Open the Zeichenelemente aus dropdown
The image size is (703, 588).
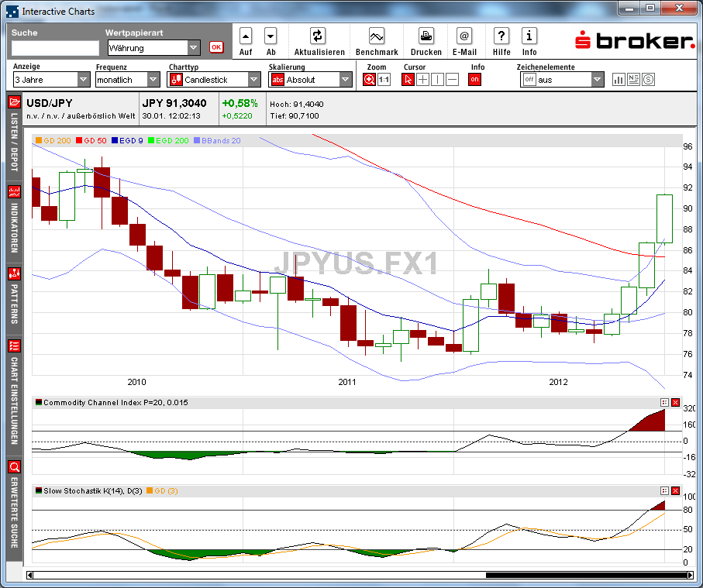(562, 80)
